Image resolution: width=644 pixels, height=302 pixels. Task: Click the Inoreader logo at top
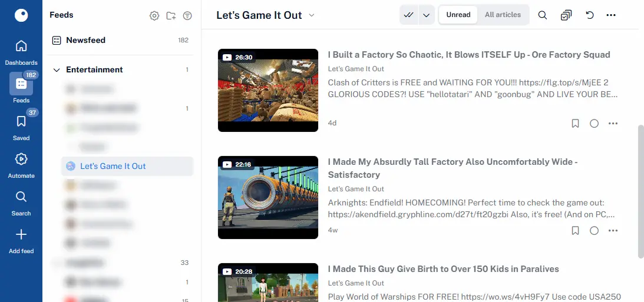[21, 15]
